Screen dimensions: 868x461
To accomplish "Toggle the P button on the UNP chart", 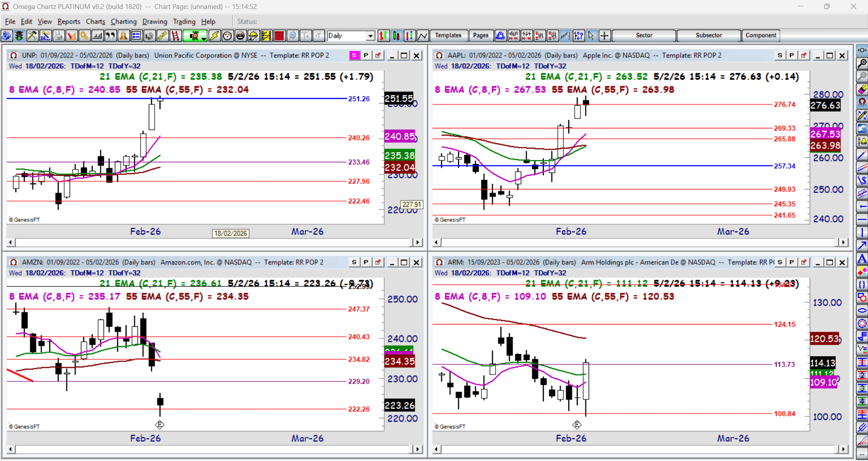I will pos(366,56).
